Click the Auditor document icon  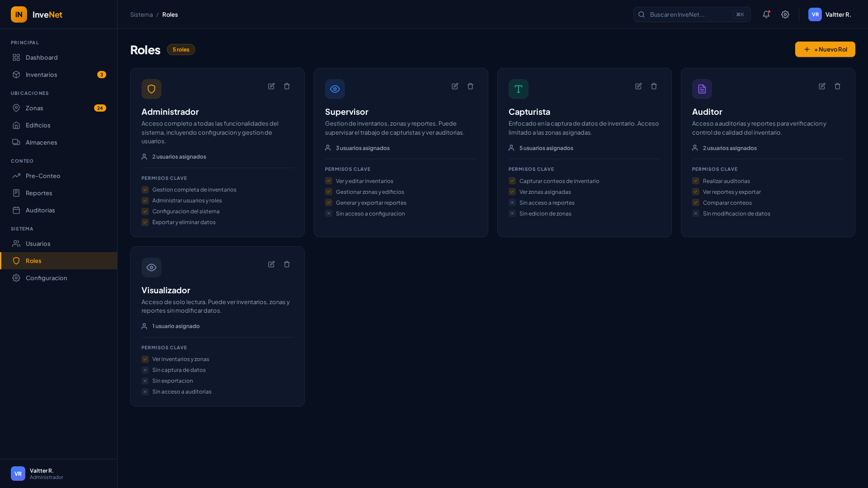pyautogui.click(x=702, y=89)
